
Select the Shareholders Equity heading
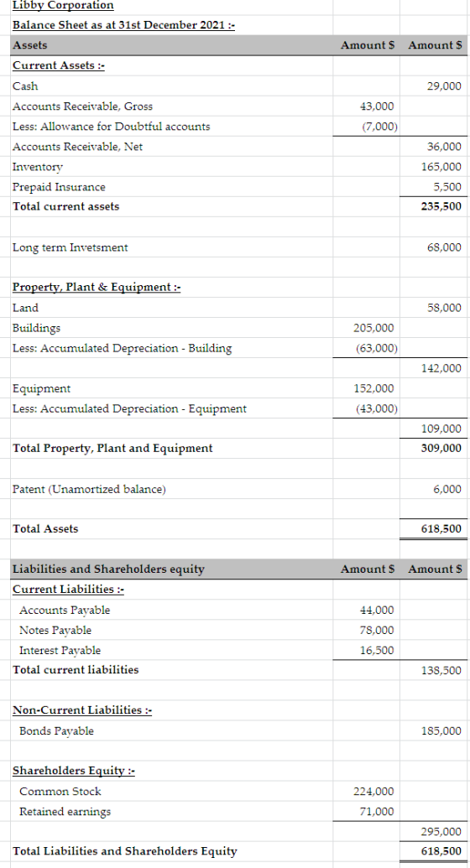coord(74,771)
